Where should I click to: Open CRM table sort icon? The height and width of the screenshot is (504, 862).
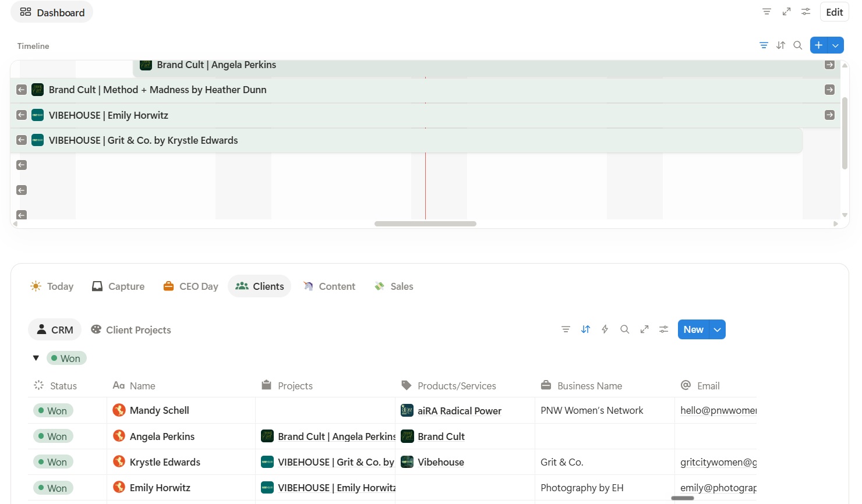[585, 329]
